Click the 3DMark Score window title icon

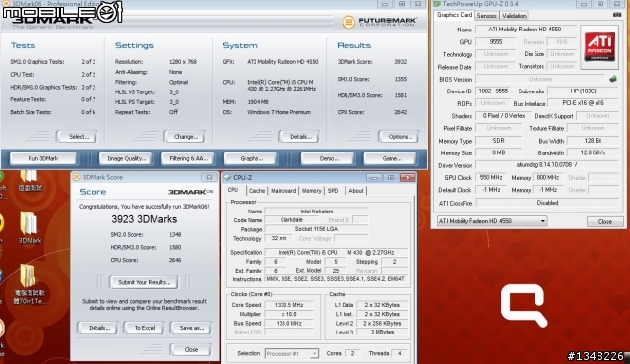coord(77,177)
